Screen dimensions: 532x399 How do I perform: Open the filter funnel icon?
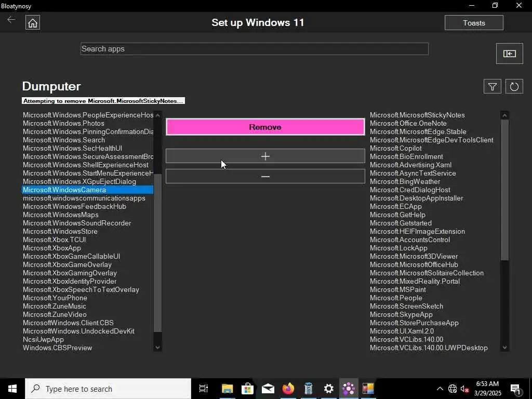point(493,87)
